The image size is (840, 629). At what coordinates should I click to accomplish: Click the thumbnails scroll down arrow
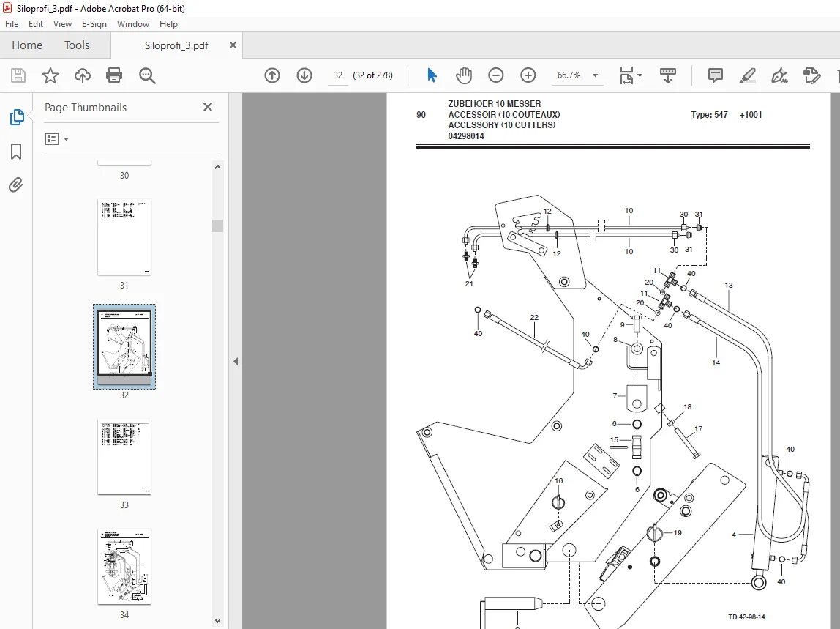[x=217, y=621]
